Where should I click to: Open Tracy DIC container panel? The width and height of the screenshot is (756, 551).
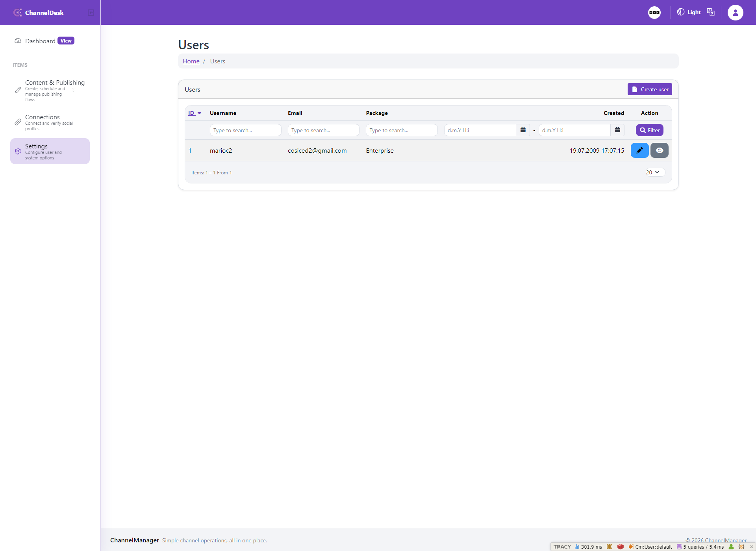point(610,547)
